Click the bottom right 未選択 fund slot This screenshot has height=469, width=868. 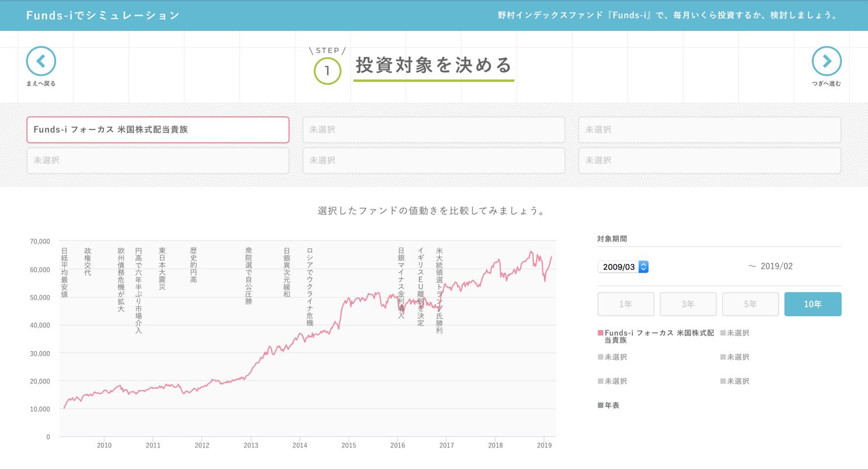coord(710,161)
